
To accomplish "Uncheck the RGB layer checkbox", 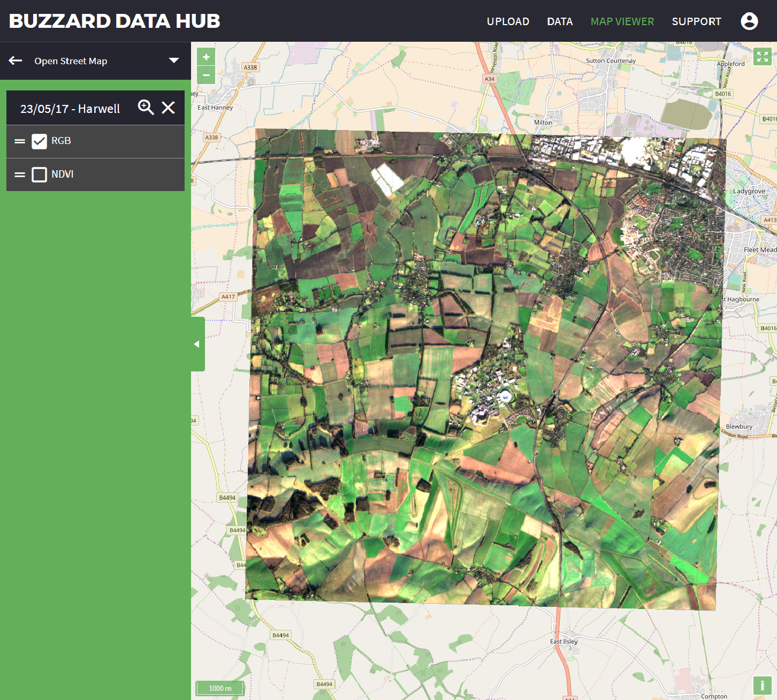I will tap(39, 141).
